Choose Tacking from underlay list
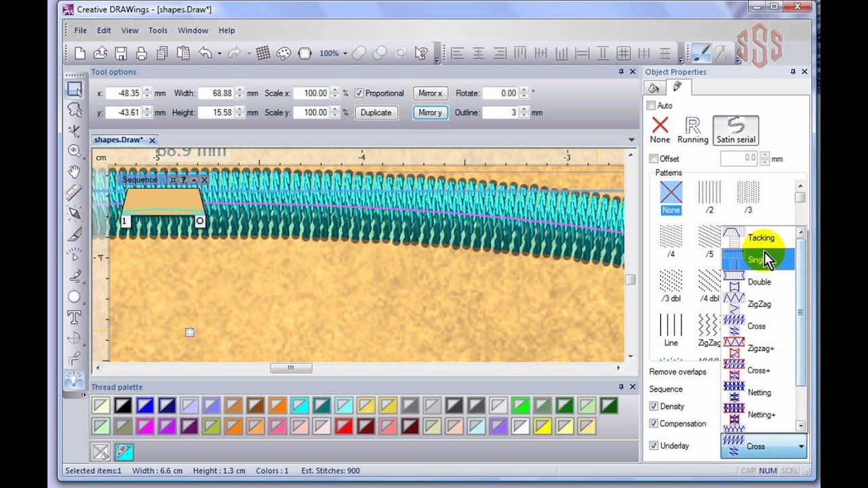Screen dimensions: 868x488 pos(758,238)
